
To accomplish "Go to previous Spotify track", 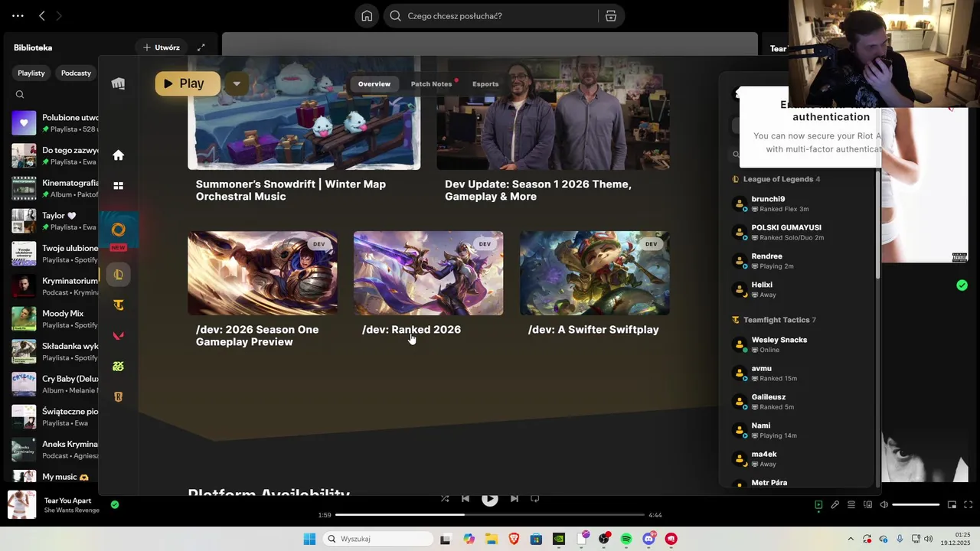I will coord(465,498).
